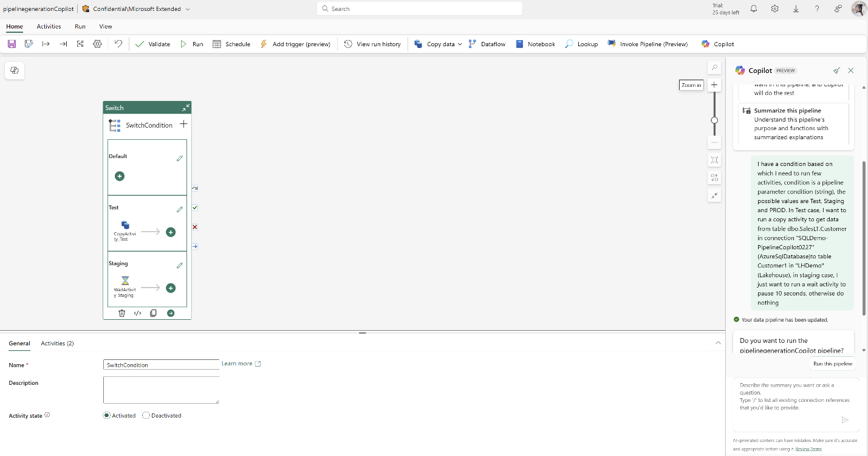Open pipeline settings gear icon
Viewport: 868px width, 456px height.
(x=97, y=44)
